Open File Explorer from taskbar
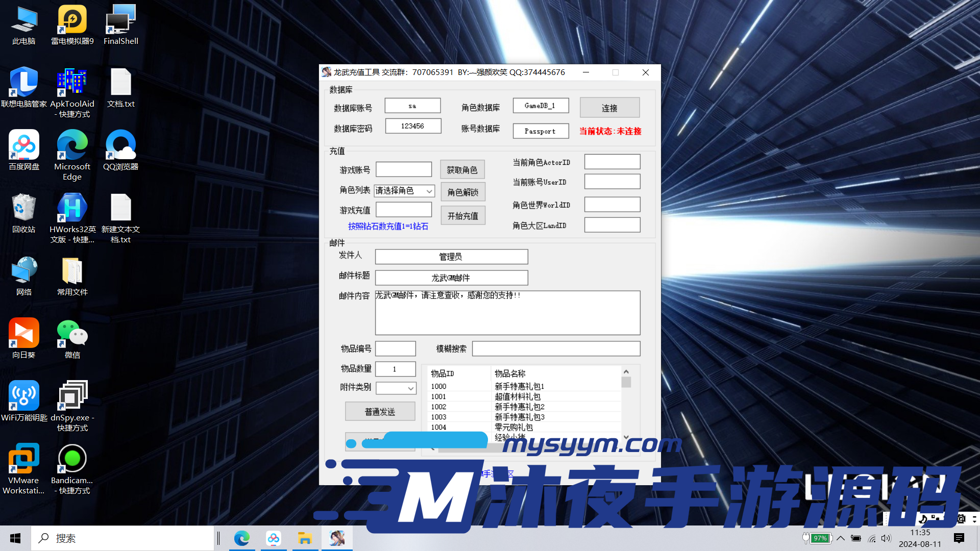 (305, 538)
